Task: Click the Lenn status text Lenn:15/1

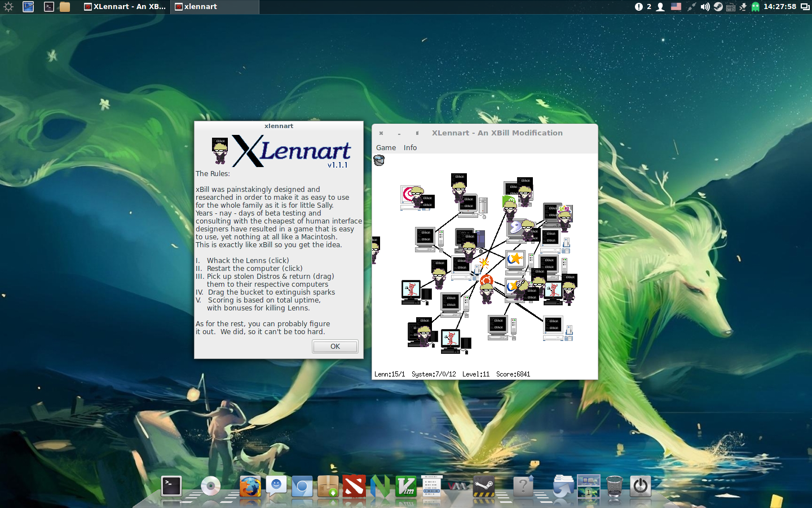Action: [x=390, y=374]
